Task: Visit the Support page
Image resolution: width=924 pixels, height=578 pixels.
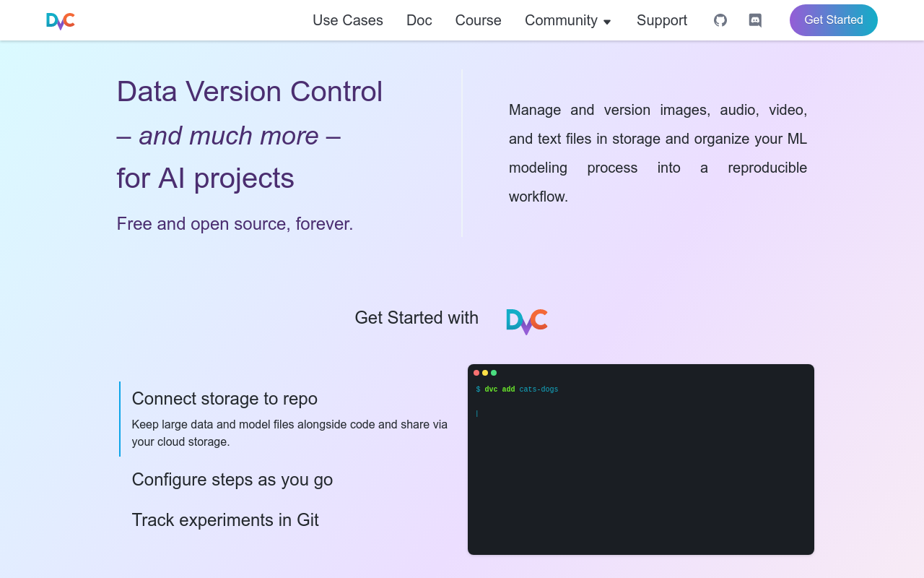Action: click(662, 20)
